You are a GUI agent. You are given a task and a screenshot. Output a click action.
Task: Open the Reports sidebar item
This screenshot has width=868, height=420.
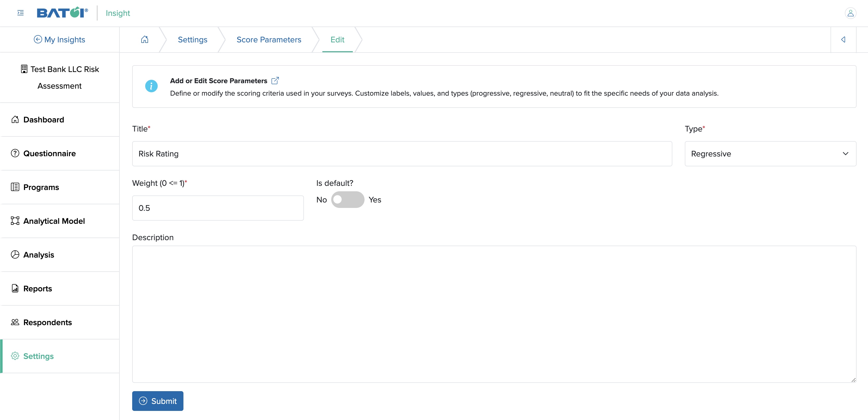point(60,288)
